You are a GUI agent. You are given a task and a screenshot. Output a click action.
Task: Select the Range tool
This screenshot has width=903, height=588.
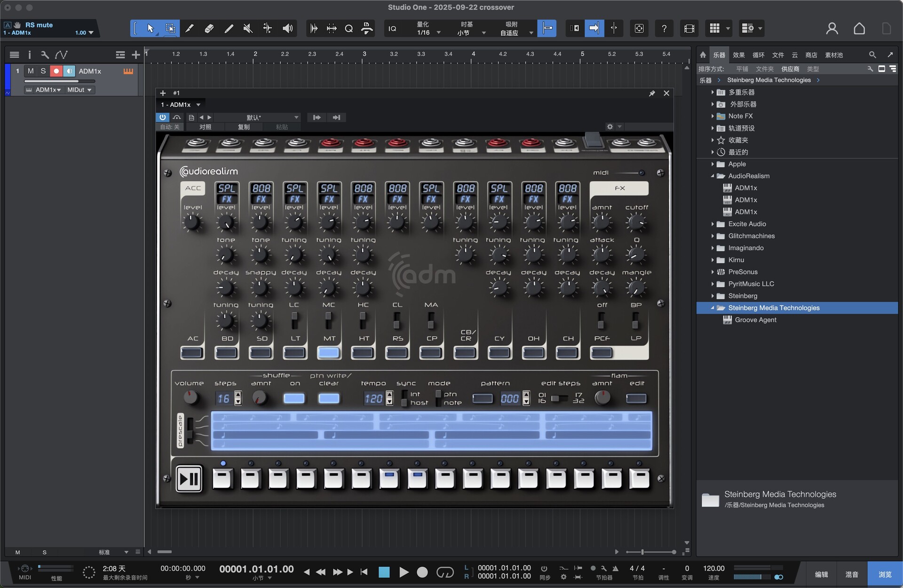point(170,29)
